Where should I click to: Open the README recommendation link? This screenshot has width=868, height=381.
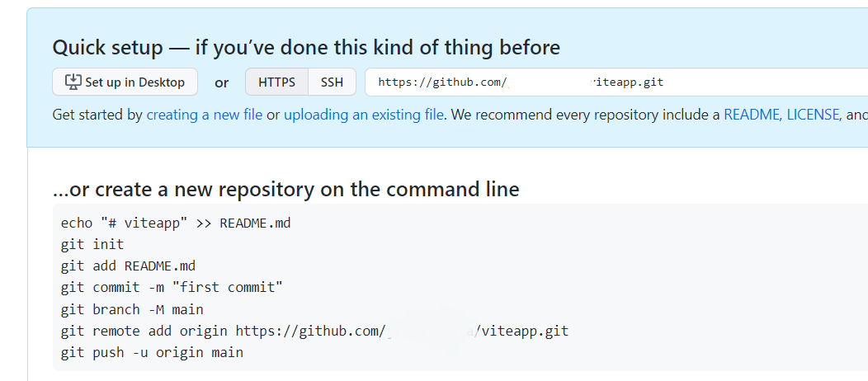pos(752,115)
